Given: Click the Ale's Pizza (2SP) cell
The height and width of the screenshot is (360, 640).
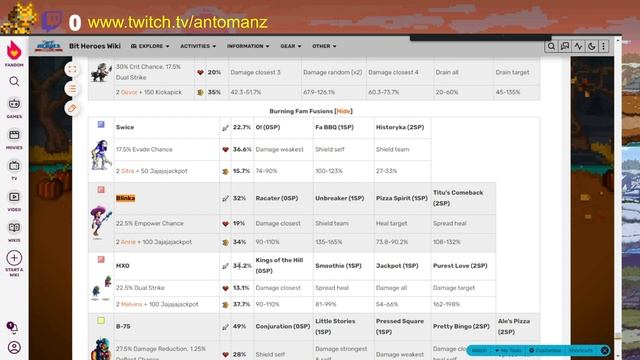Looking at the screenshot, I should coord(518,327).
